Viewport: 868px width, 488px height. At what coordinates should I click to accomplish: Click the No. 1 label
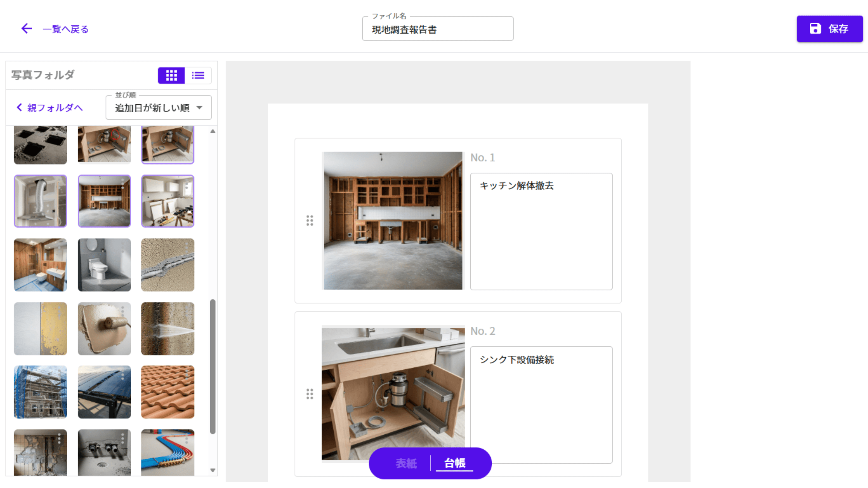coord(483,158)
